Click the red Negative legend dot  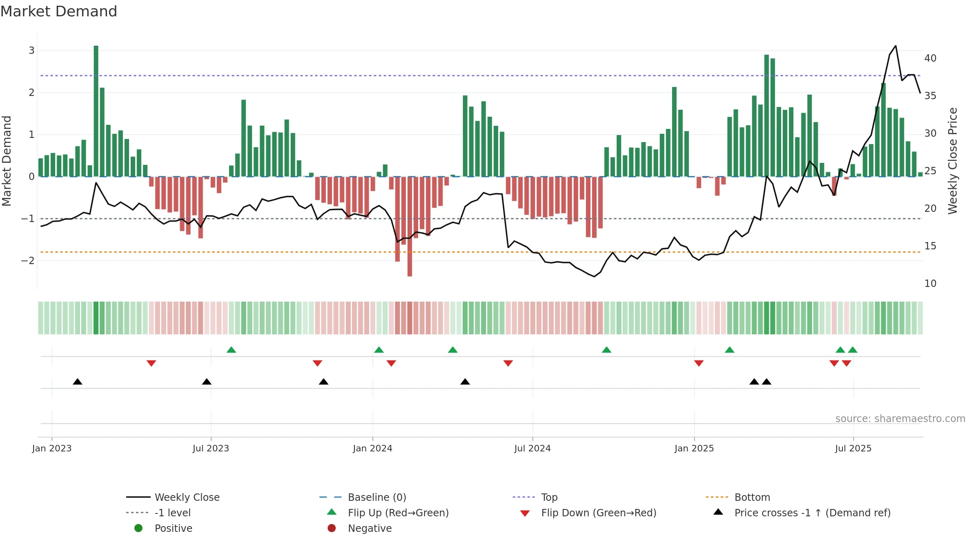point(332,528)
